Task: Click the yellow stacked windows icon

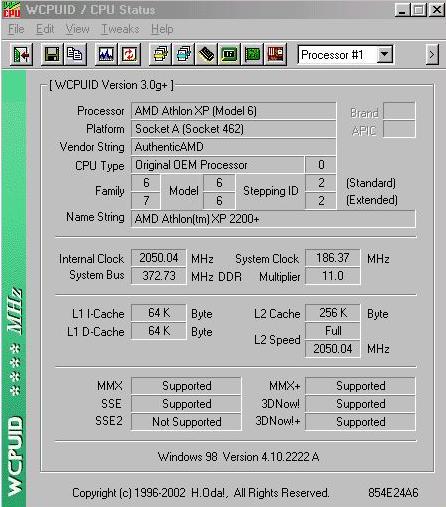Action: 160,54
